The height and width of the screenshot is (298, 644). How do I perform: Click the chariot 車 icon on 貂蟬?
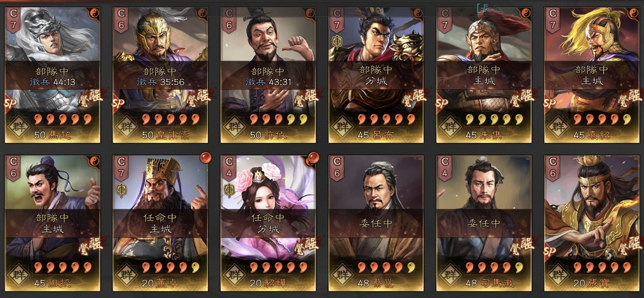tap(230, 190)
